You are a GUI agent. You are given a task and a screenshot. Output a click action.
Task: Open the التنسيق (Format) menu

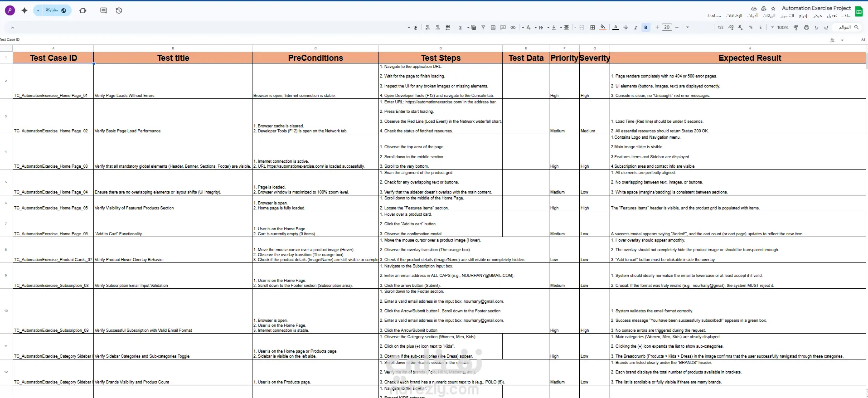click(x=787, y=16)
